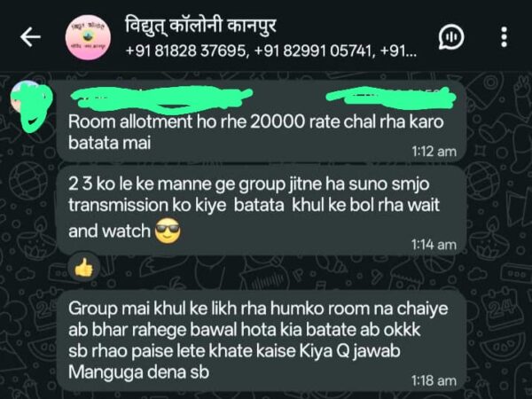532x399 pixels.
Task: Tap the back arrow icon
Action: click(x=30, y=36)
